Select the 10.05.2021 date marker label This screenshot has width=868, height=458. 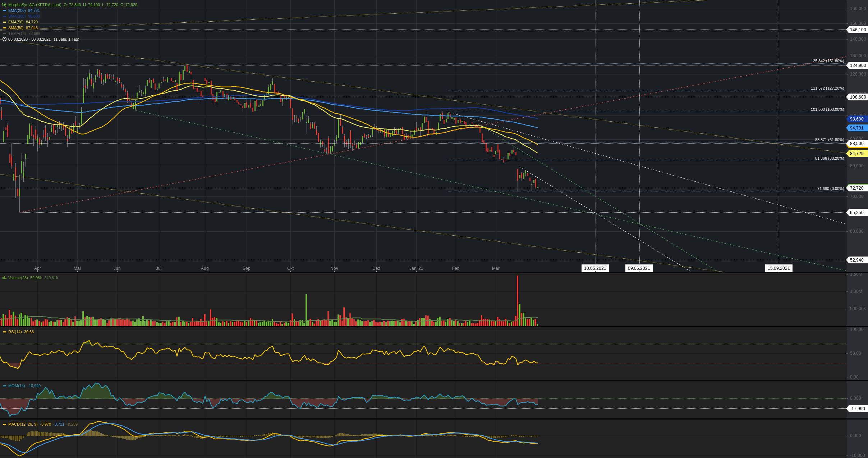click(x=595, y=268)
